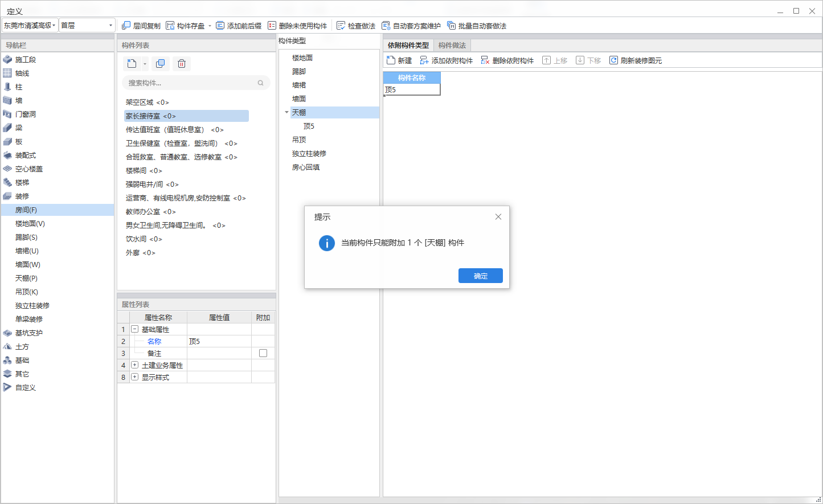Open 楼梯 in the navigation bar
This screenshot has height=504, width=823.
pos(22,182)
